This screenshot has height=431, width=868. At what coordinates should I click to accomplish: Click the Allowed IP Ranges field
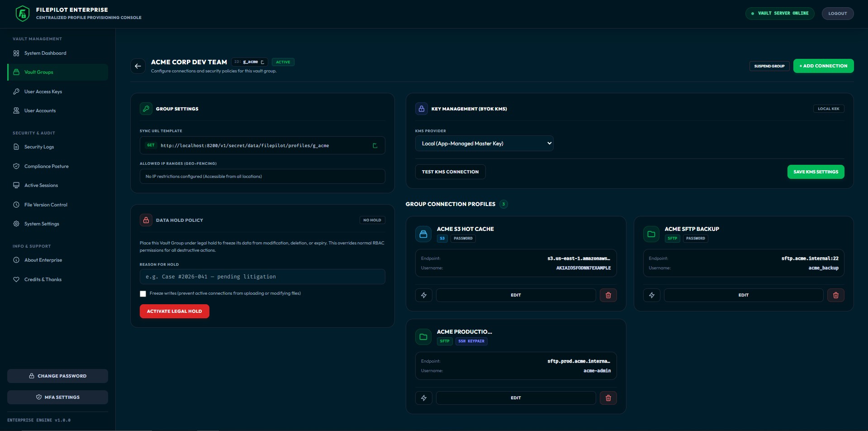(x=262, y=177)
